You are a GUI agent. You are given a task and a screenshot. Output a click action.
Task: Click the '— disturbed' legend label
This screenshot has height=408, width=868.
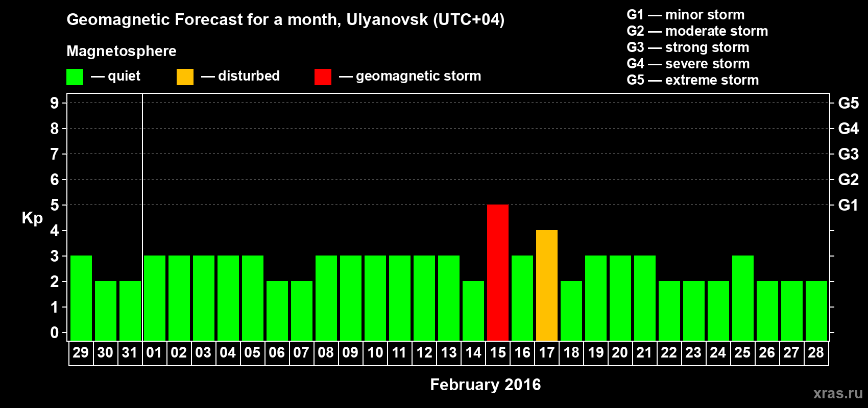240,76
